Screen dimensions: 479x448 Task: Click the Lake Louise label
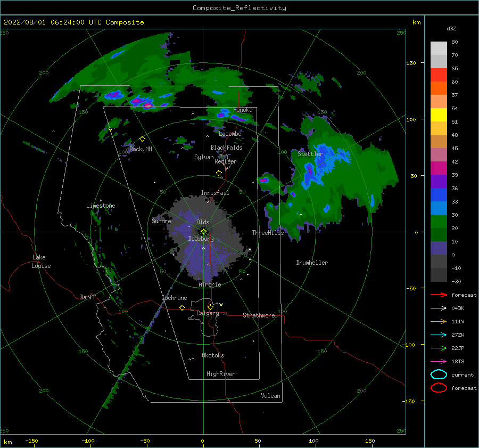(x=41, y=262)
